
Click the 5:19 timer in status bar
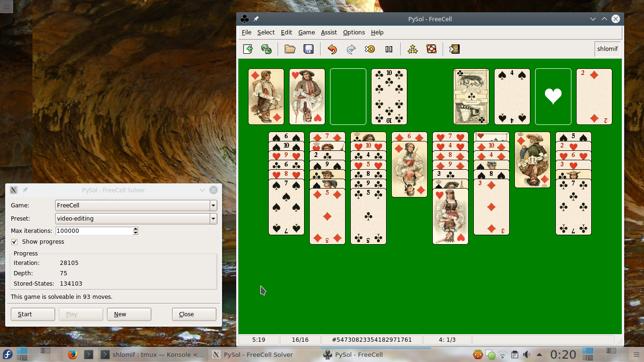[x=259, y=340]
